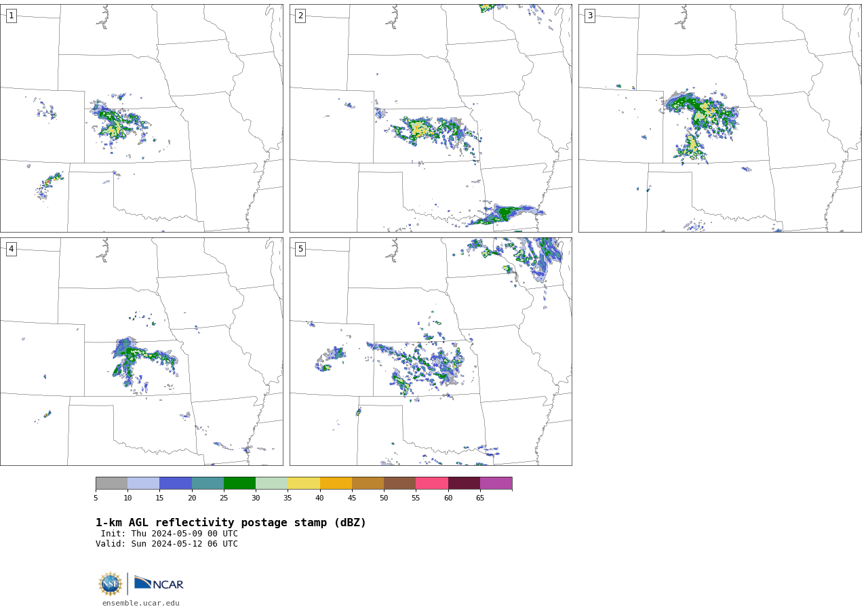Click the colorbar tick label '35'
Screen dimensions: 868x611
pyautogui.click(x=288, y=498)
